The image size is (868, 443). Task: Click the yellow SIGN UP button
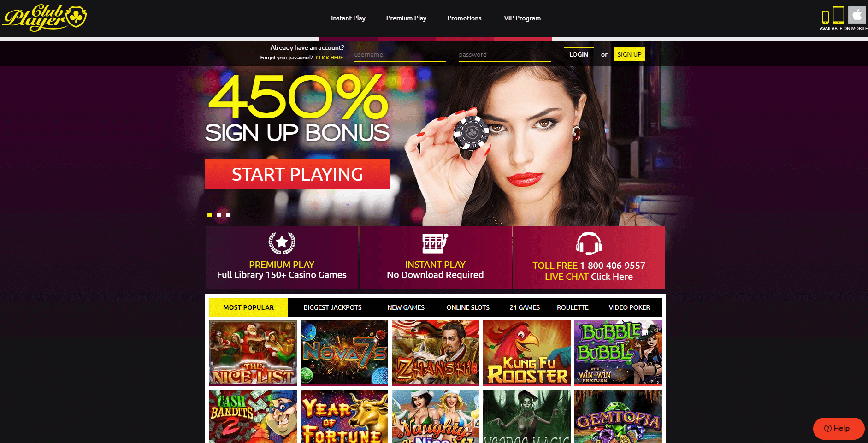coord(629,54)
